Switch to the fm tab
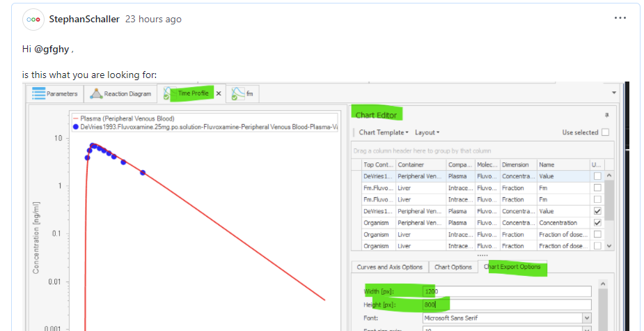This screenshot has height=331, width=644. click(x=242, y=94)
